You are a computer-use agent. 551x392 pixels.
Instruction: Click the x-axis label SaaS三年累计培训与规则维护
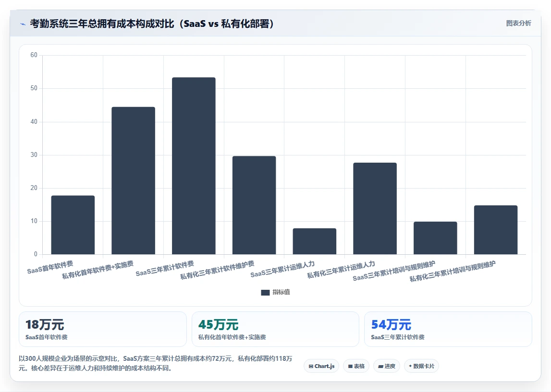point(394,271)
